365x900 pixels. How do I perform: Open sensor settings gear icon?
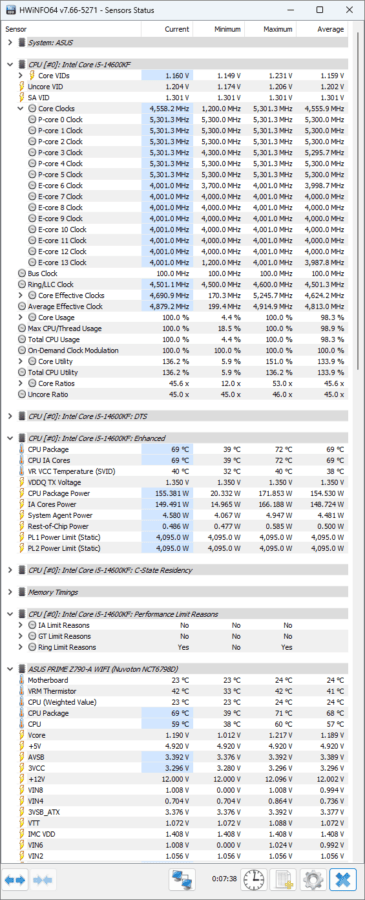[313, 879]
